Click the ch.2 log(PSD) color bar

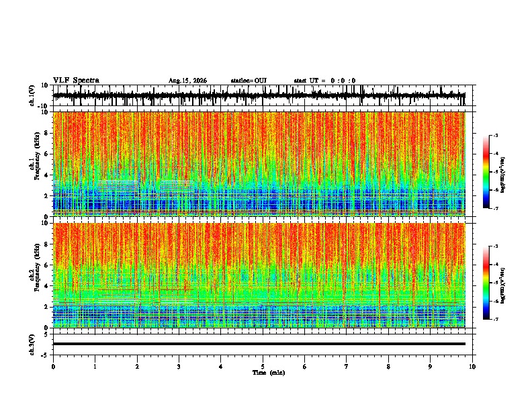486,283
